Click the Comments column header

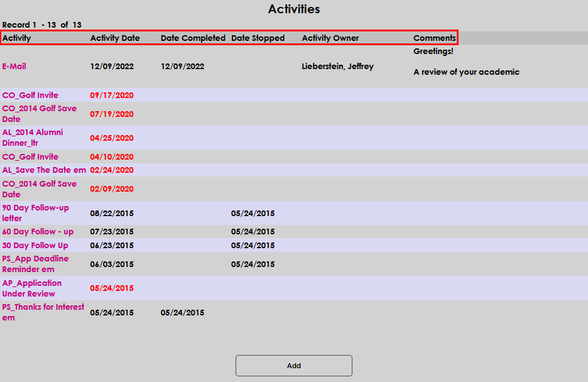tap(434, 38)
